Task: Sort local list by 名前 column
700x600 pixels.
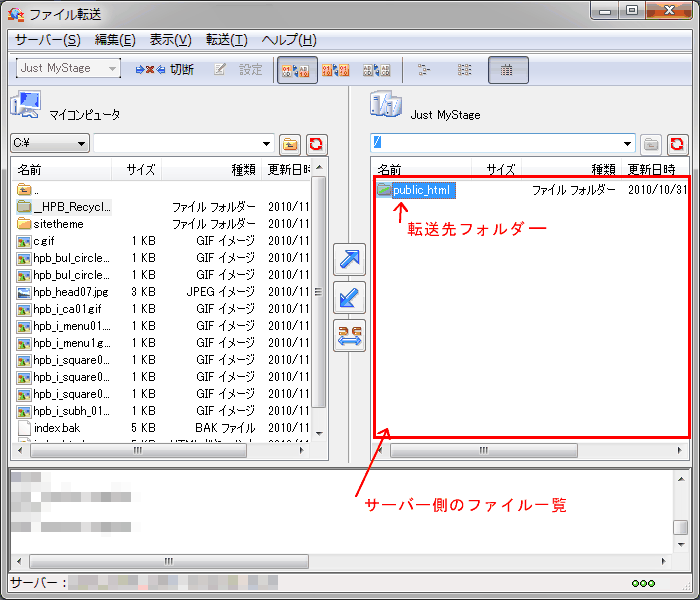Action: click(62, 170)
